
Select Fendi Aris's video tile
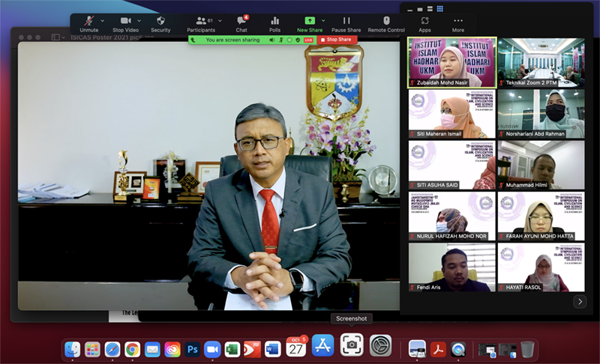coord(451,267)
